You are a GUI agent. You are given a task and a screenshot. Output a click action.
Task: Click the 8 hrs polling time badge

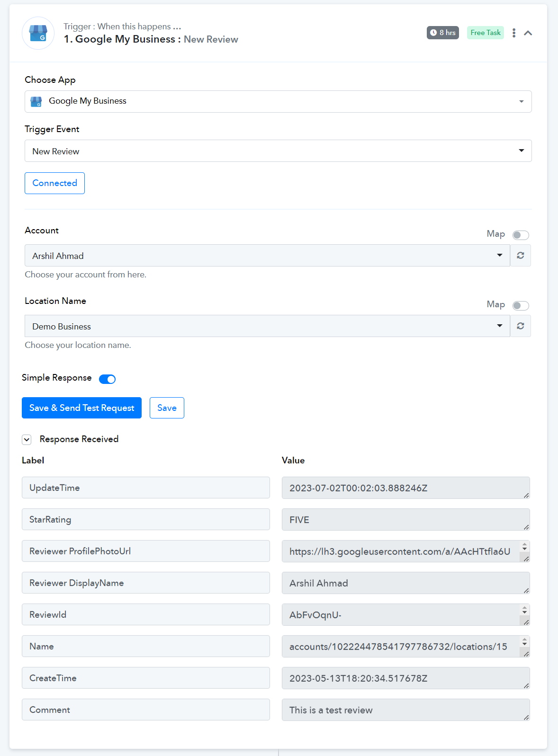443,33
